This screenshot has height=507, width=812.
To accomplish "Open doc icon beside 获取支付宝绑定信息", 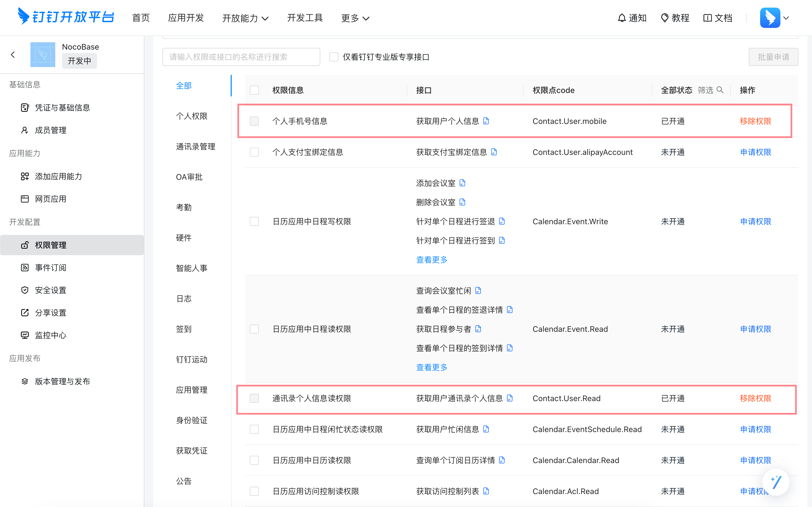I will [494, 152].
